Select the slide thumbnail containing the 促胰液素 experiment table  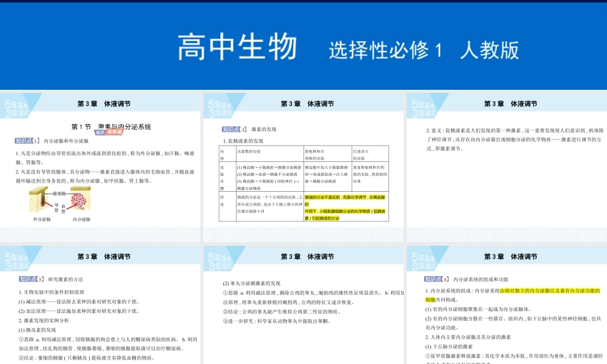303,167
